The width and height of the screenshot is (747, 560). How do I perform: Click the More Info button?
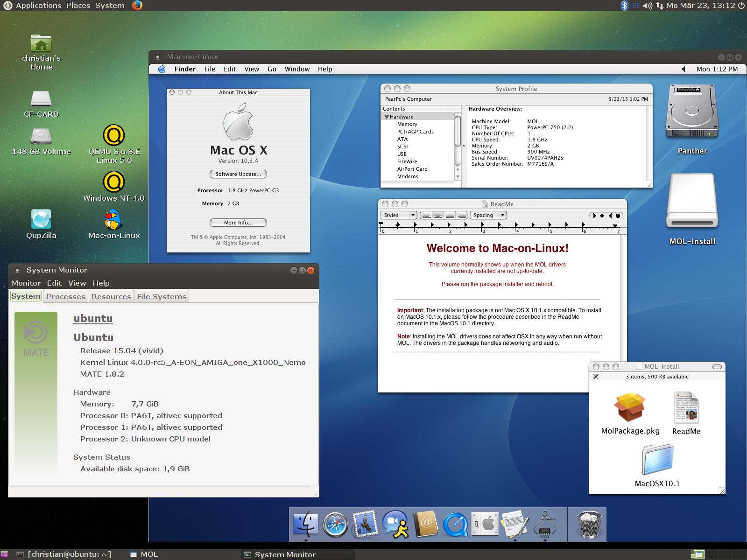pos(238,223)
